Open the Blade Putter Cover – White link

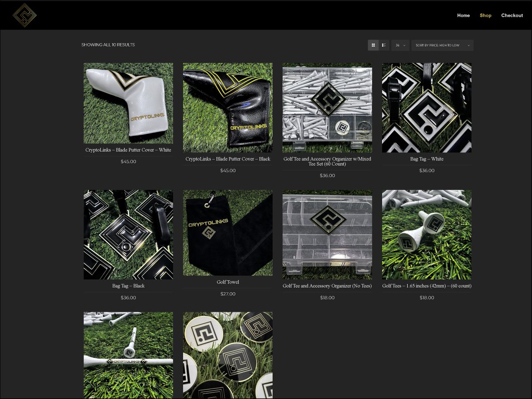[x=128, y=150]
